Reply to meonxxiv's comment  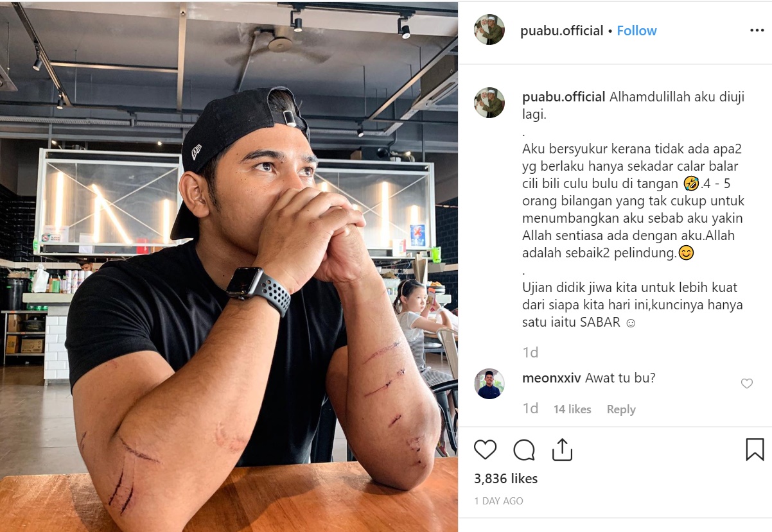point(620,409)
